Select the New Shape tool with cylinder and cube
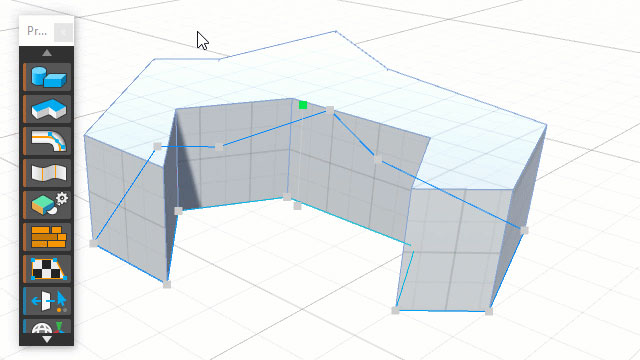 47,77
